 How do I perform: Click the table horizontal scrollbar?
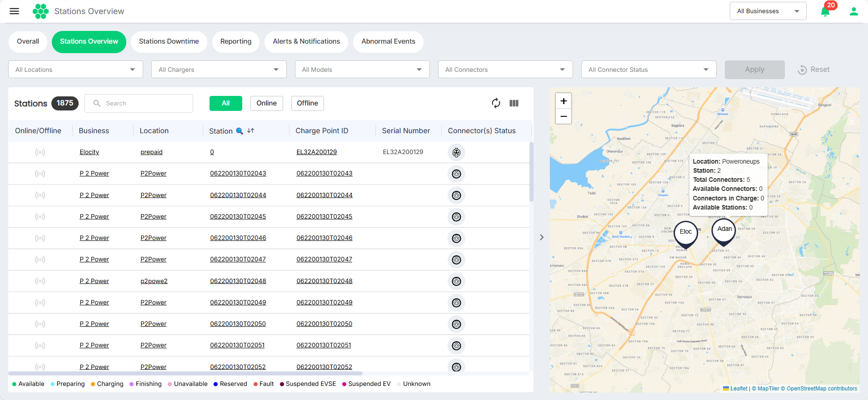(x=185, y=374)
